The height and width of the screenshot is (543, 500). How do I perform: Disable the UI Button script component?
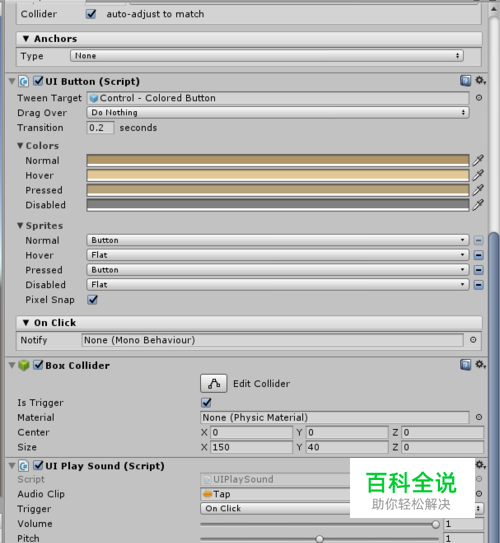tap(38, 81)
